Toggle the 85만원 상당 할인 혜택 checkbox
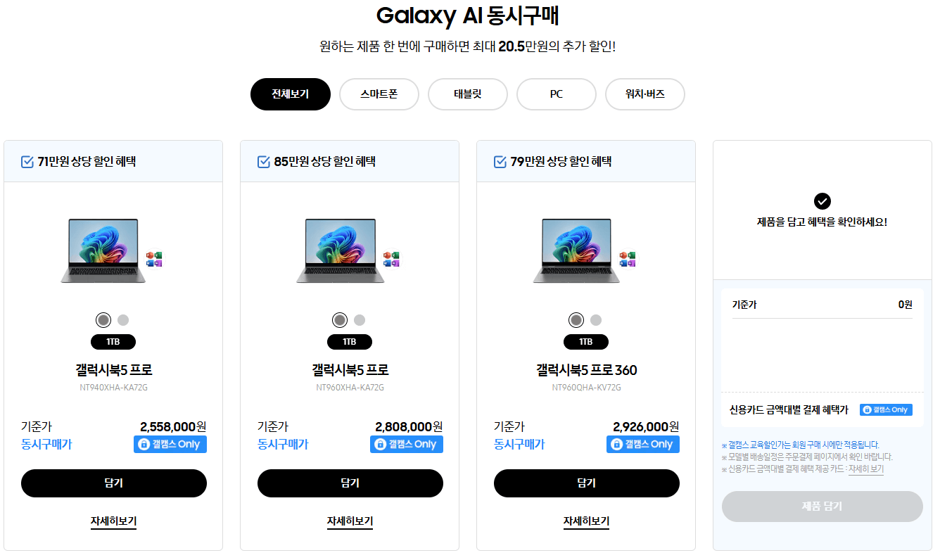940x560 pixels. tap(262, 161)
